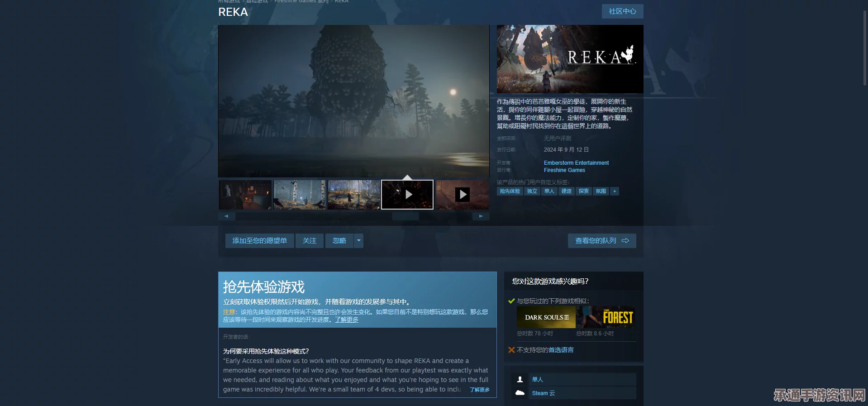
Task: Click the single-player person icon
Action: [x=520, y=379]
